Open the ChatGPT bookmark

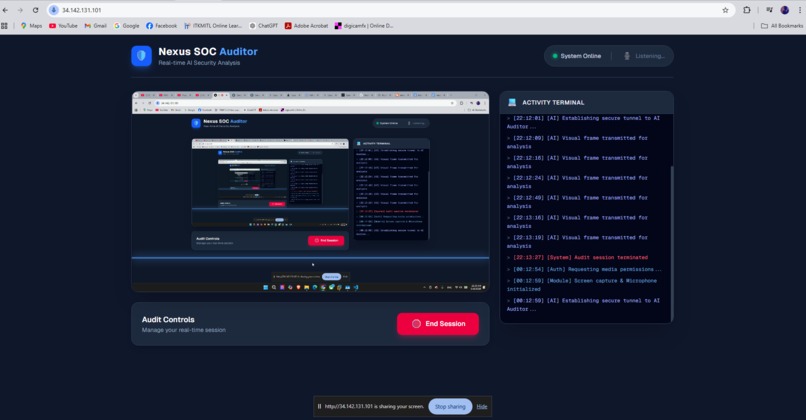click(x=264, y=26)
